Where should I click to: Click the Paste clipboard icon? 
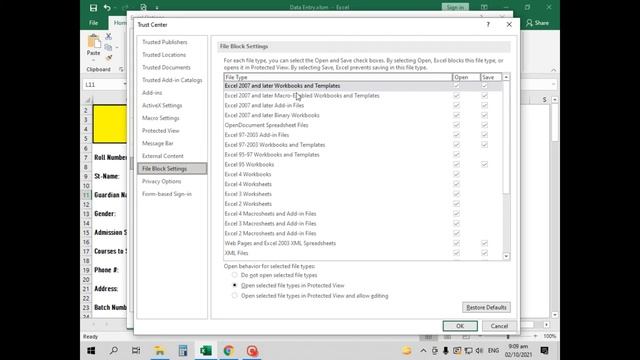coord(93,41)
